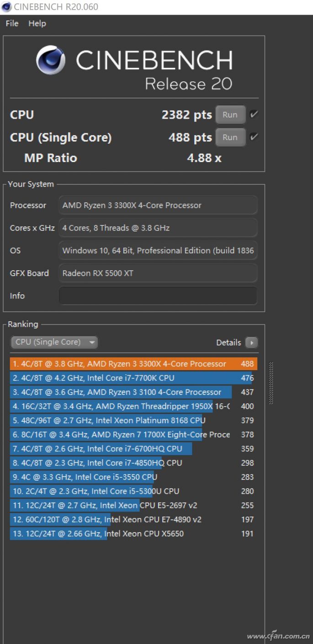The height and width of the screenshot is (644, 313).
Task: Click the Info input field
Action: pyautogui.click(x=158, y=296)
